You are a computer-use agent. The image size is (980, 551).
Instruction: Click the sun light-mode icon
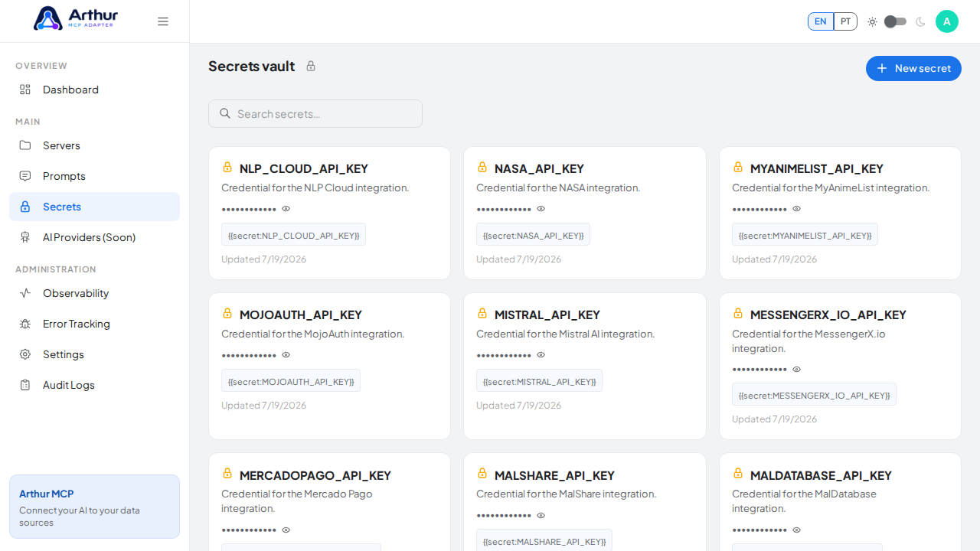coord(872,21)
